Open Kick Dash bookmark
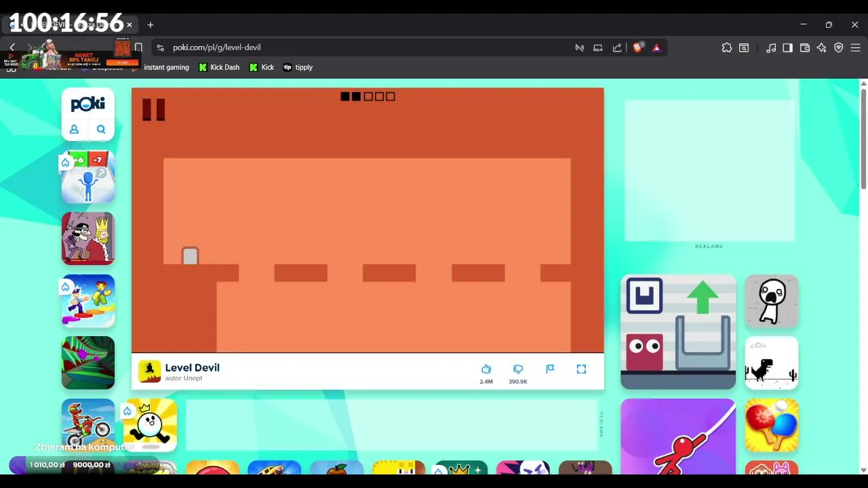This screenshot has width=868, height=488. coord(219,67)
